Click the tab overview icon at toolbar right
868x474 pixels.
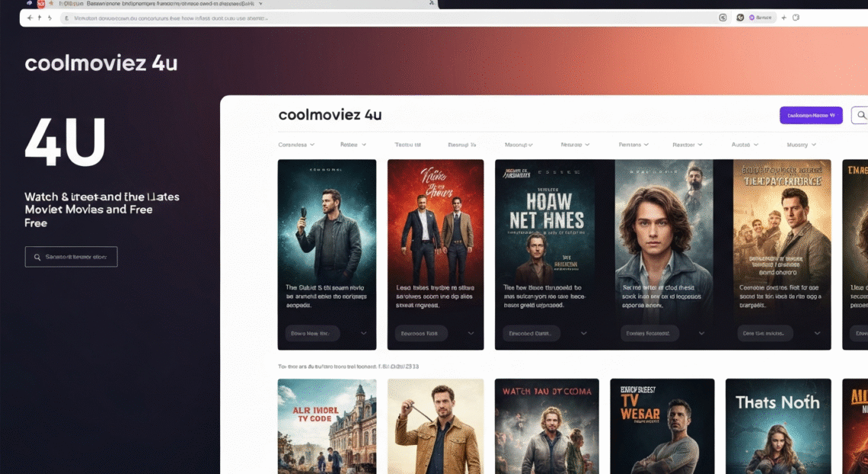point(796,17)
